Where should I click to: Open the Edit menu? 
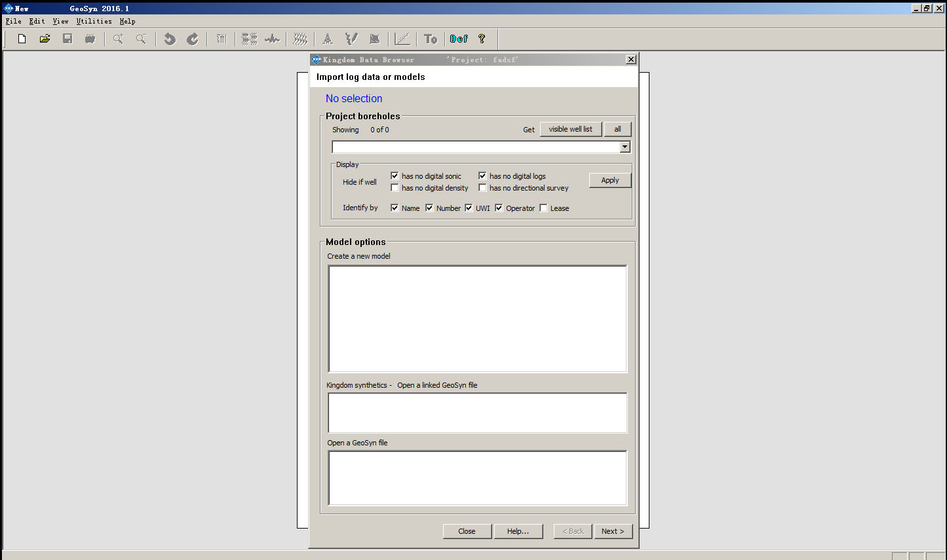pos(37,21)
